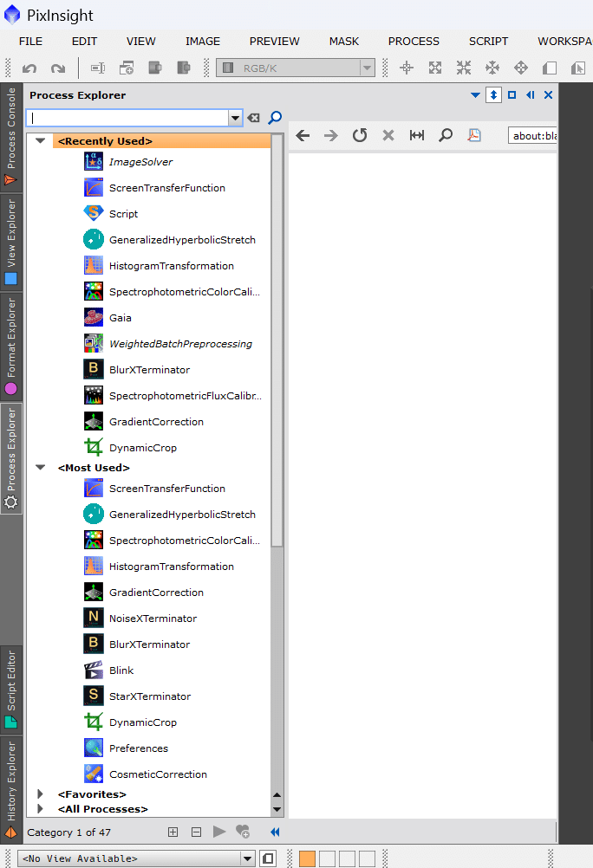
Task: Stop loading the documentation page
Action: pos(388,136)
